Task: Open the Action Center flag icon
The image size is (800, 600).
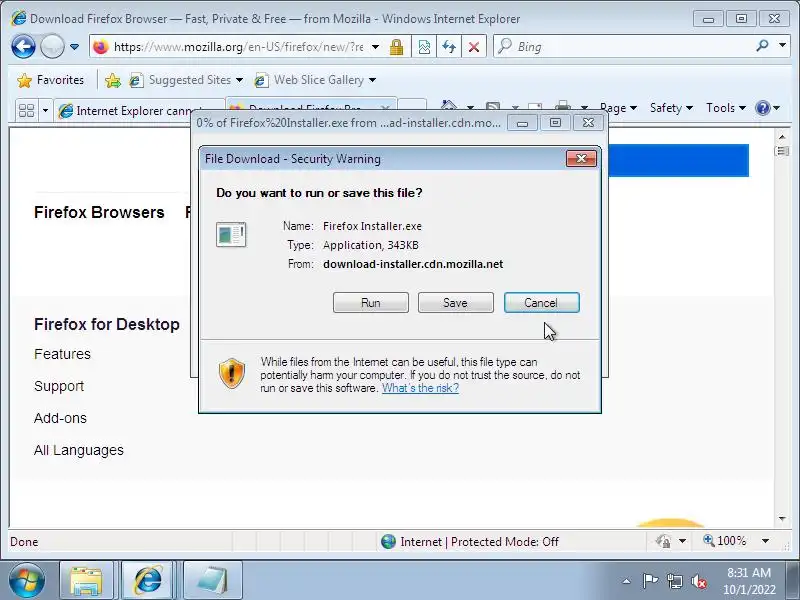Action: [650, 581]
